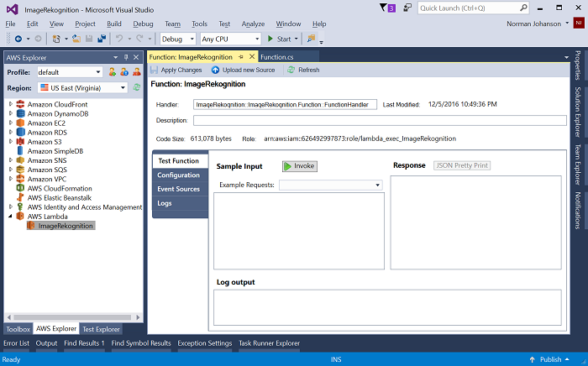Open the Build menu
Screen dimensions: 588x366
(114, 24)
